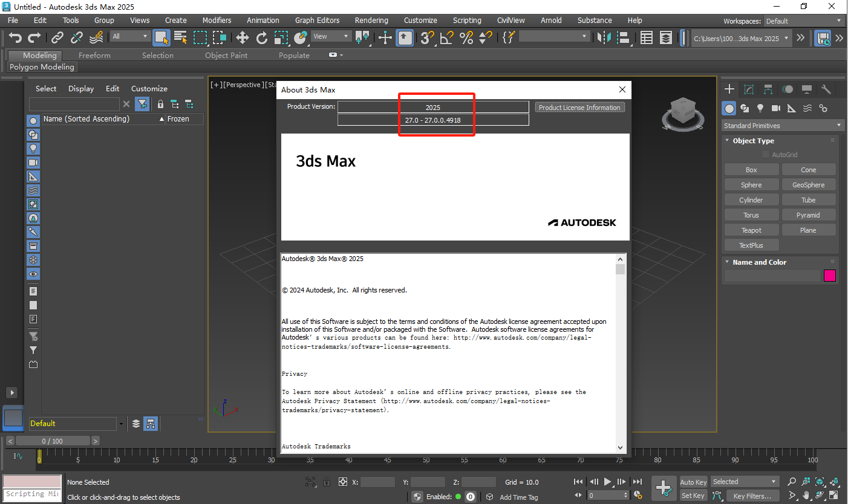The image size is (848, 504).
Task: Activate the Select and Rotate tool
Action: (262, 37)
